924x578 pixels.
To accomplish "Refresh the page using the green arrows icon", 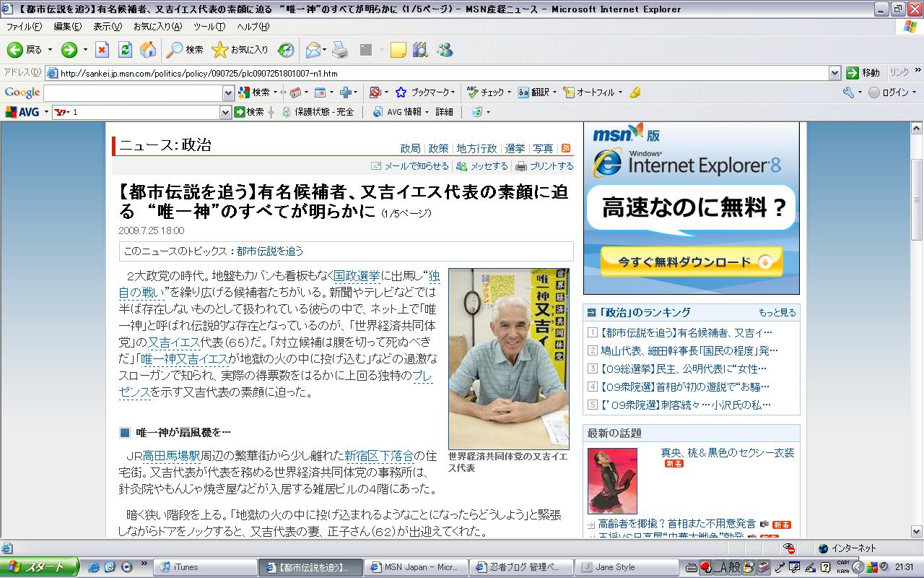I will coord(125,50).
